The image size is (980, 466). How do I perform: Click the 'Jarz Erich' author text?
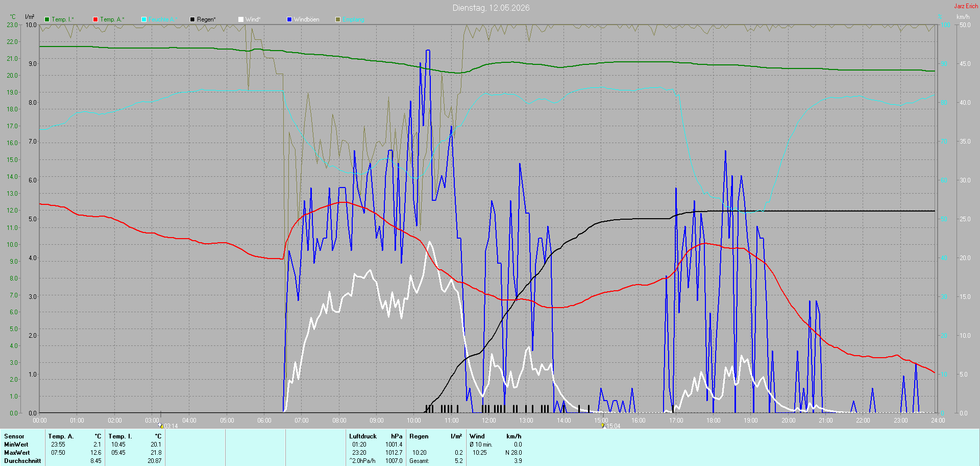pyautogui.click(x=966, y=6)
